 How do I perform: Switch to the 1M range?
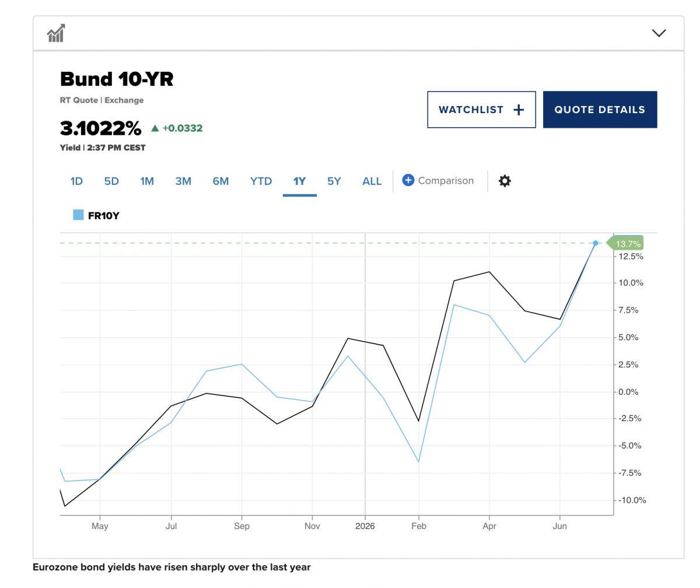(147, 181)
